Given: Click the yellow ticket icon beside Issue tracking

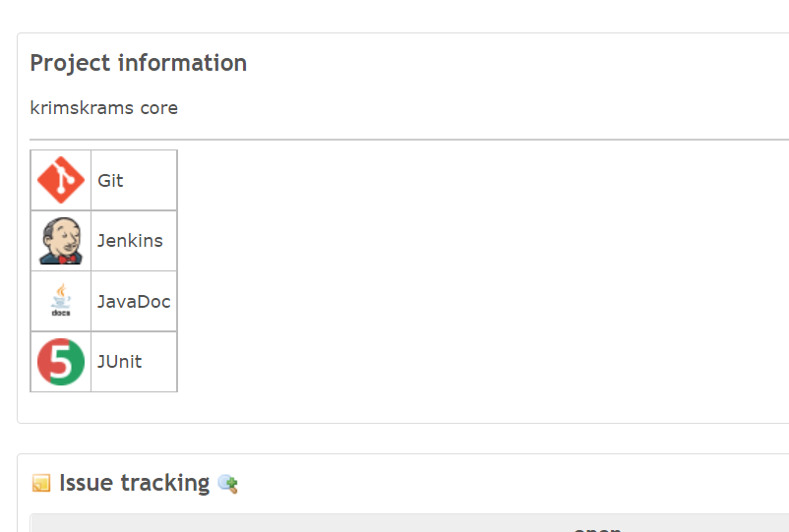Looking at the screenshot, I should click(x=41, y=483).
